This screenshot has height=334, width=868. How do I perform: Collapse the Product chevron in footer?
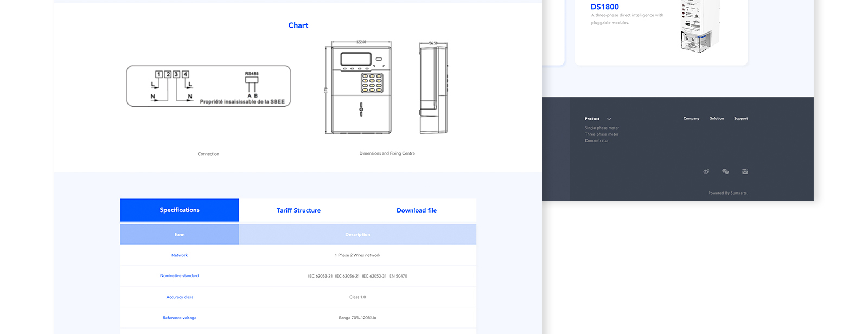point(609,119)
